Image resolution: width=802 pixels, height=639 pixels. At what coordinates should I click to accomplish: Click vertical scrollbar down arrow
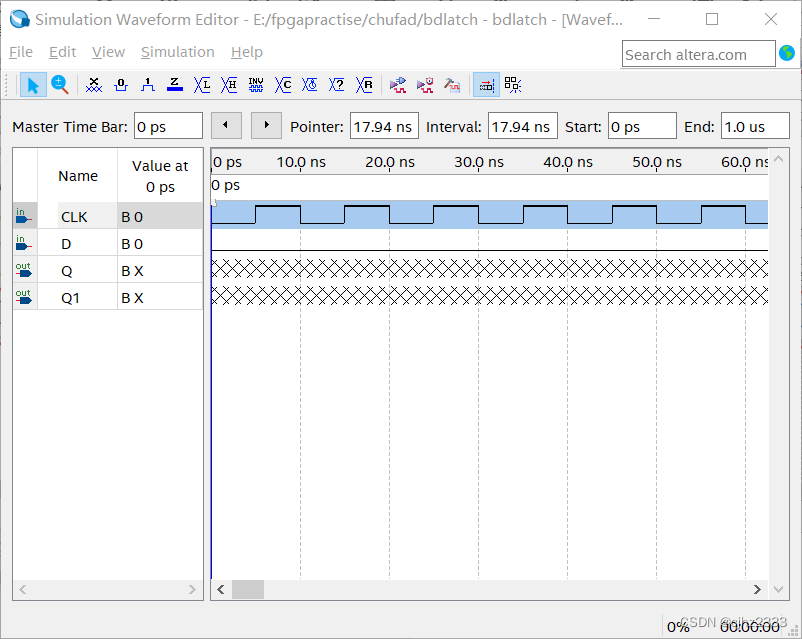coord(778,589)
